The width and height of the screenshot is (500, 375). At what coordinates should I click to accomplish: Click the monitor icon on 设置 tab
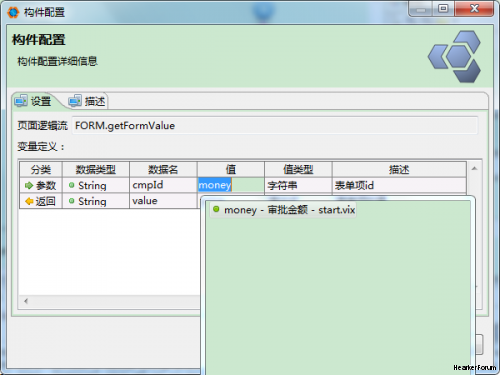pyautogui.click(x=21, y=101)
